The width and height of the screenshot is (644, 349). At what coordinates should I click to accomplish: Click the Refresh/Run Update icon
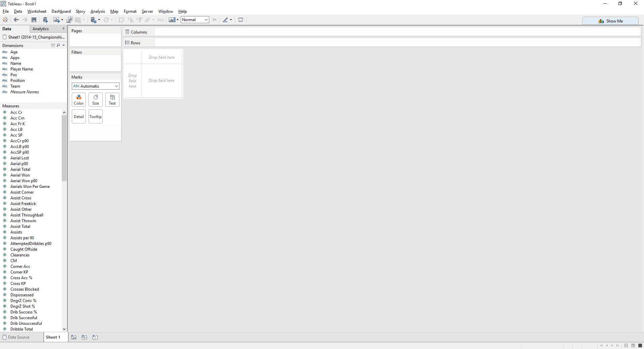tap(106, 20)
